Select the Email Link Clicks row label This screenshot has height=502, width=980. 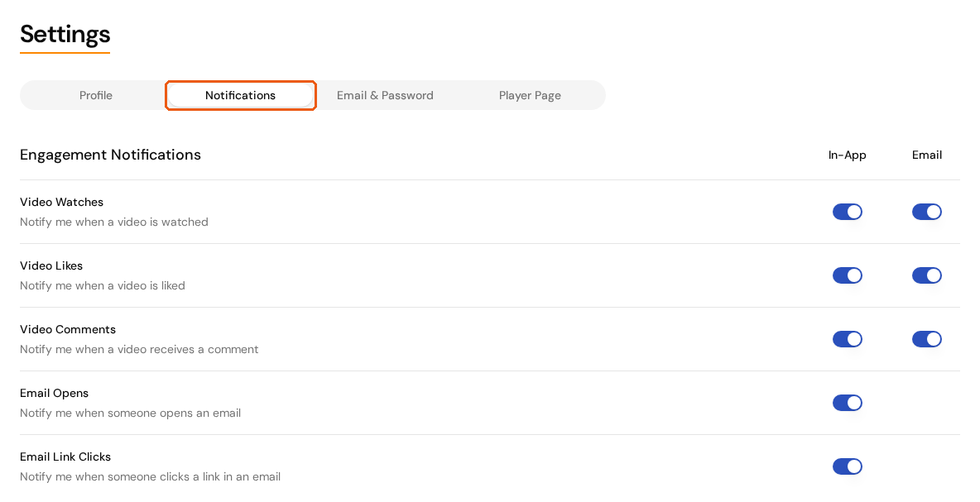tap(65, 457)
